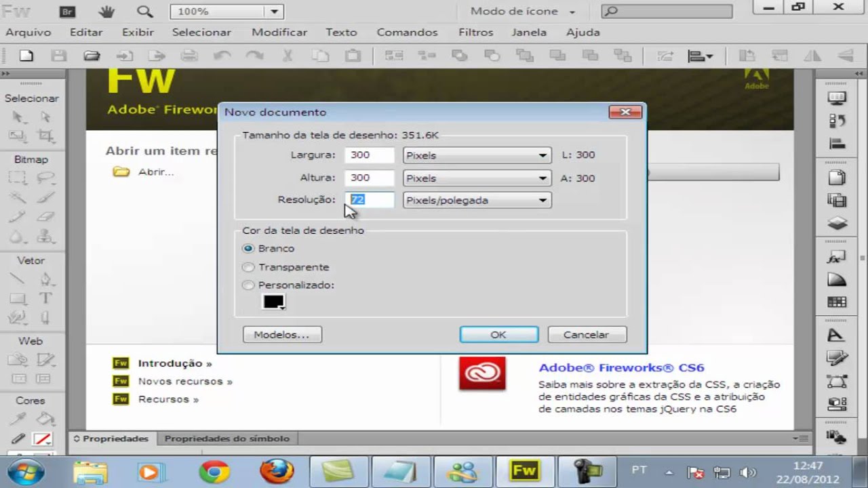868x488 pixels.
Task: Click the stroke color swatch in the Cores section
Action: [43, 439]
